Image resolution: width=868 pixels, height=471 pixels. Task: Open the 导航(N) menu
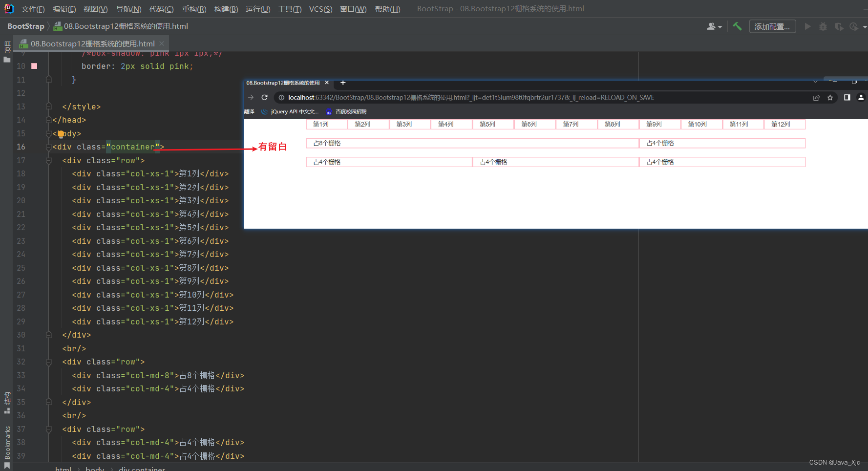click(x=129, y=9)
